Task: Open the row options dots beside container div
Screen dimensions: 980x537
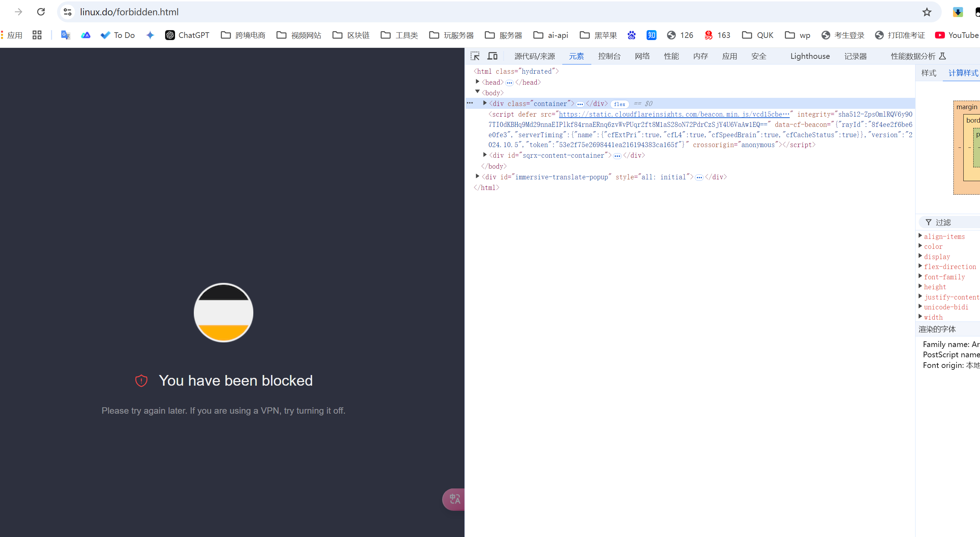Action: tap(470, 103)
